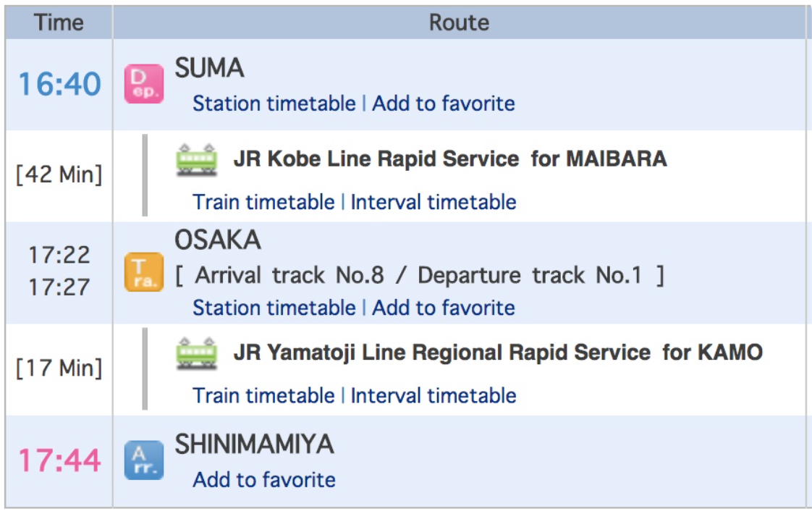This screenshot has width=812, height=514.
Task: Click the pink Dep. departure icon
Action: click(144, 84)
